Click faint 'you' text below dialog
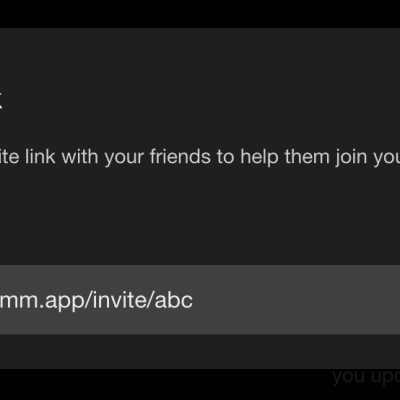The width and height of the screenshot is (400, 400). [349, 378]
